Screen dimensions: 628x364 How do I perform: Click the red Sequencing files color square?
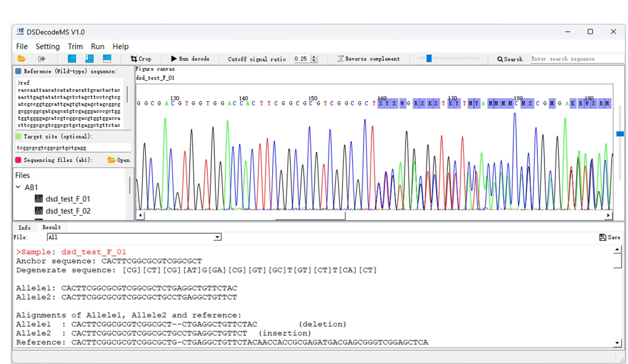point(18,160)
